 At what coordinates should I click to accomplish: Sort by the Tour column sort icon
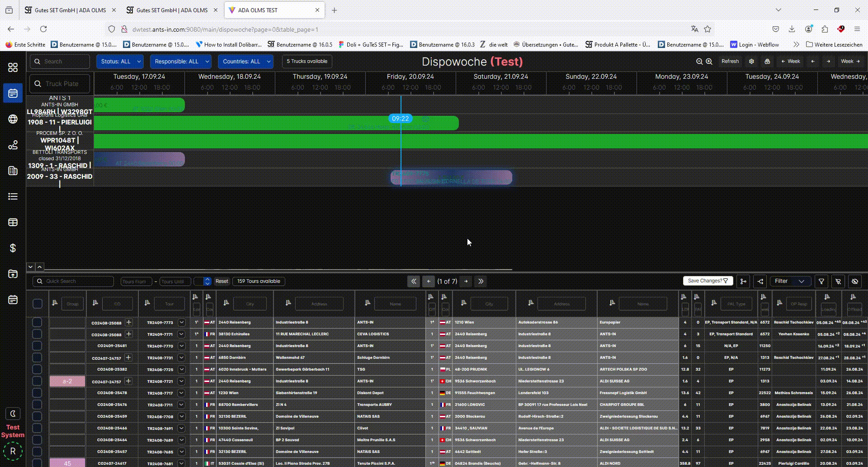(x=147, y=303)
